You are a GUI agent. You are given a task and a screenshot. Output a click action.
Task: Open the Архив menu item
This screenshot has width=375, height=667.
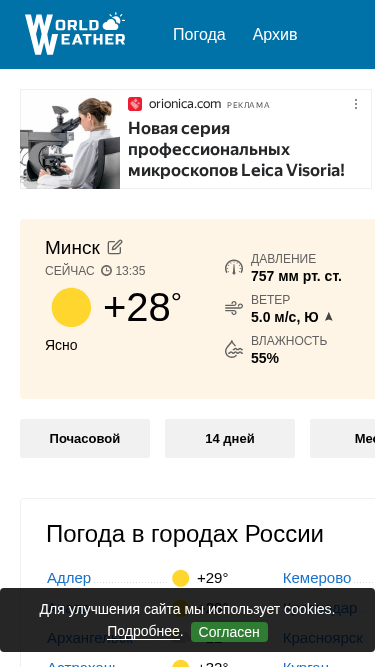(275, 34)
